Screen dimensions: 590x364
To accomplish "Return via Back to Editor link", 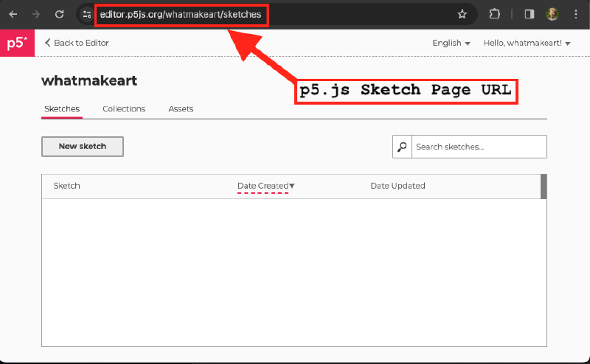I will tap(77, 43).
